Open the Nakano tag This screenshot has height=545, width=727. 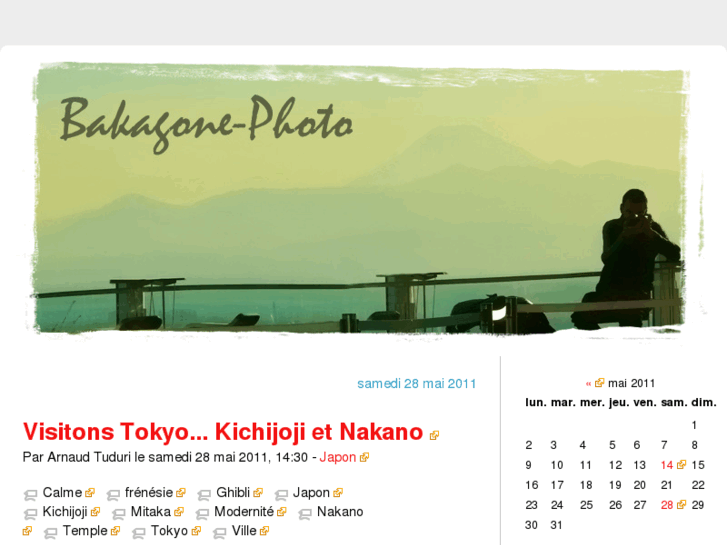(340, 512)
